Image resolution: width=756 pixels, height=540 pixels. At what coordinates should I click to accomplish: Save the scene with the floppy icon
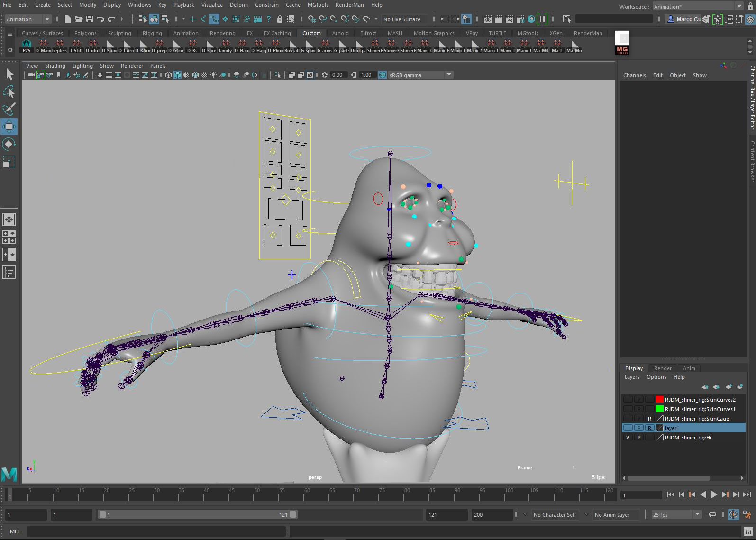(89, 19)
